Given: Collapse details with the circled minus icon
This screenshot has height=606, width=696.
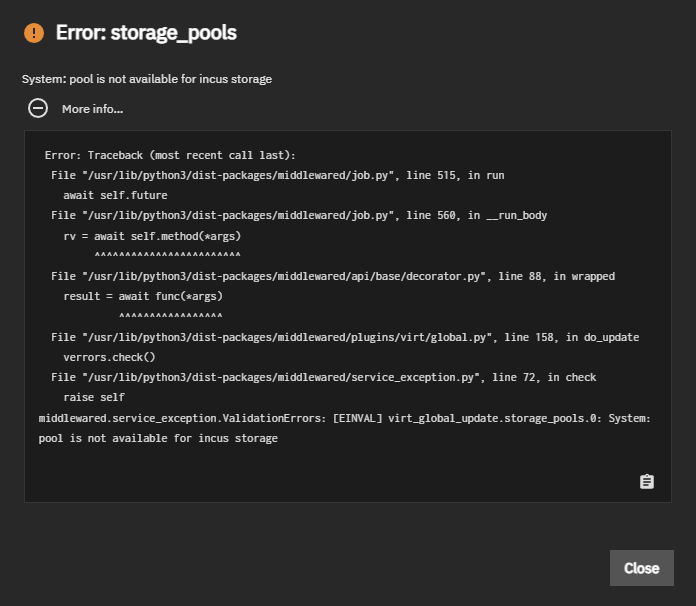Looking at the screenshot, I should pyautogui.click(x=38, y=108).
